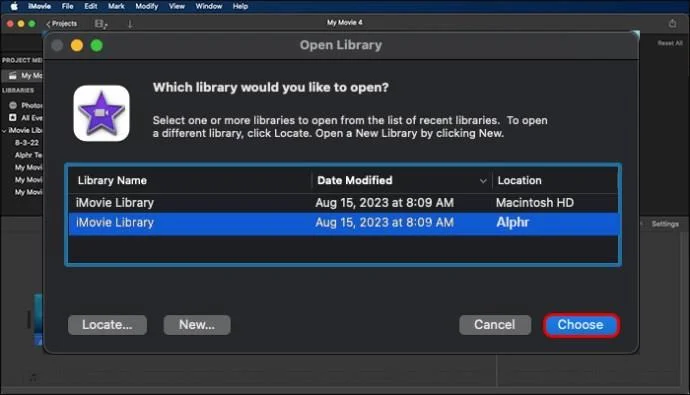The image size is (690, 395).
Task: Open the Apple menu
Action: (14, 6)
